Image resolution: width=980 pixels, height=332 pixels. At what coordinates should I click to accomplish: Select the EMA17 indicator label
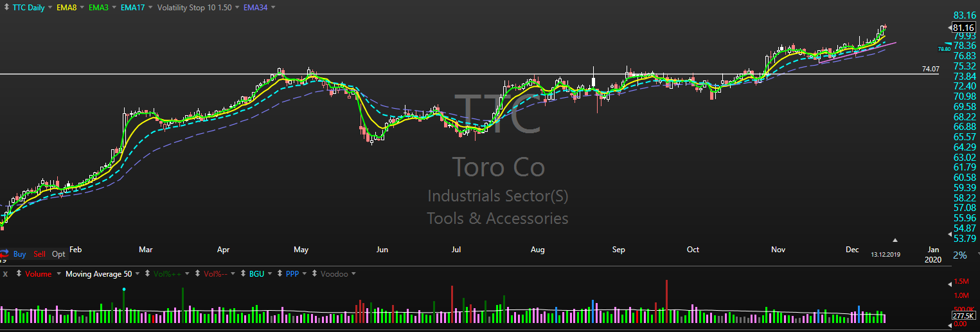click(134, 7)
